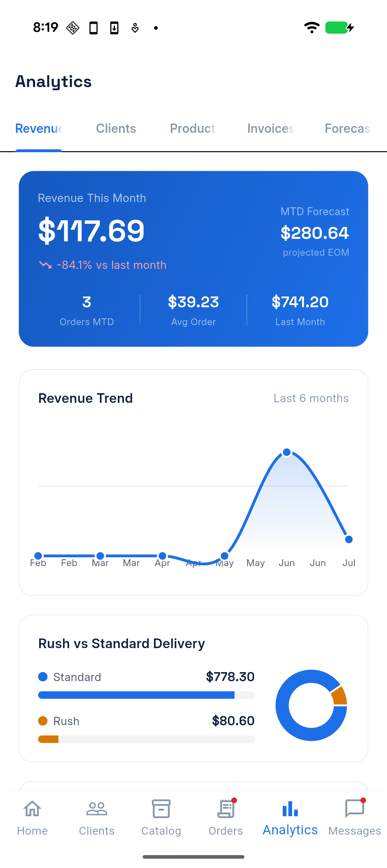The height and width of the screenshot is (868, 387).
Task: Tap the Last 6 months label
Action: (311, 398)
